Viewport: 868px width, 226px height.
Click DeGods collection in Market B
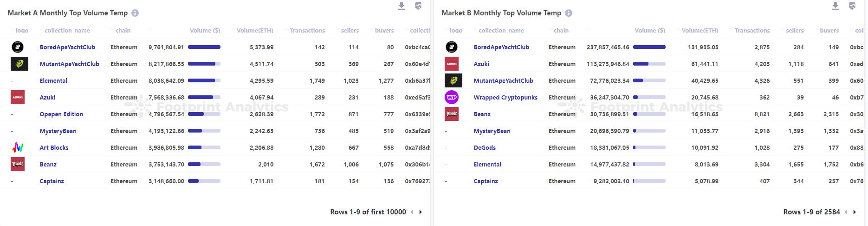(484, 148)
